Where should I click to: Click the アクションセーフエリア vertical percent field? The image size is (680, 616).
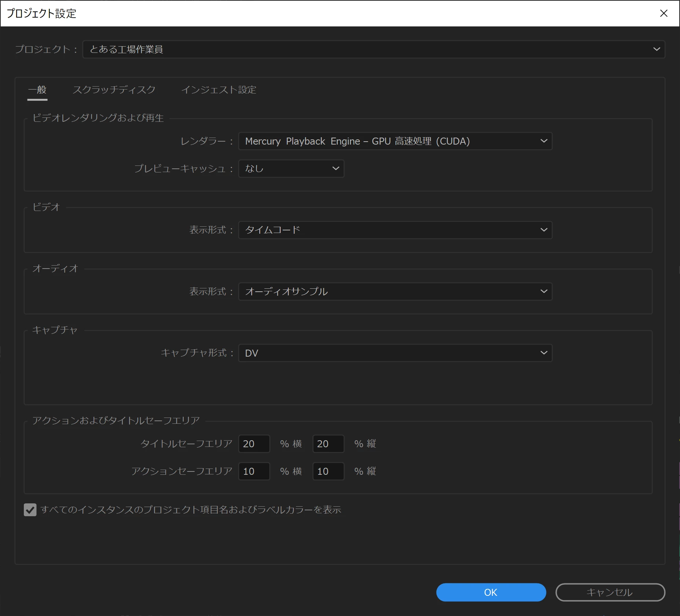point(328,471)
